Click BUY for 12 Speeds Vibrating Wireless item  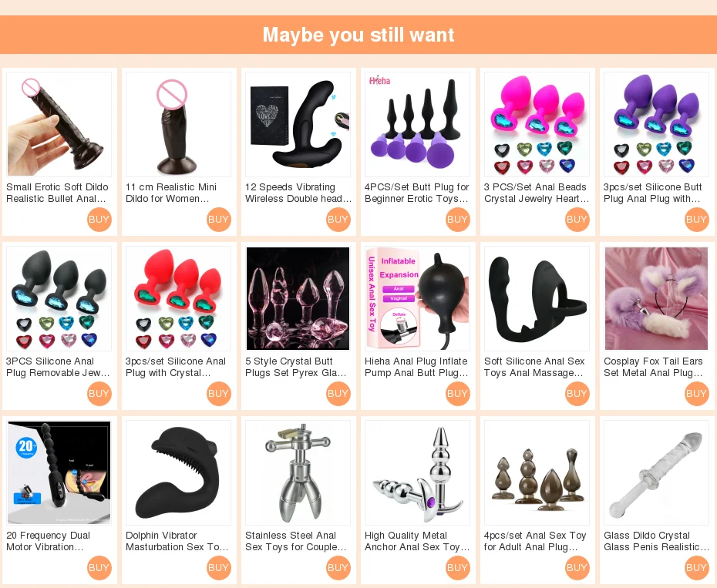(338, 220)
